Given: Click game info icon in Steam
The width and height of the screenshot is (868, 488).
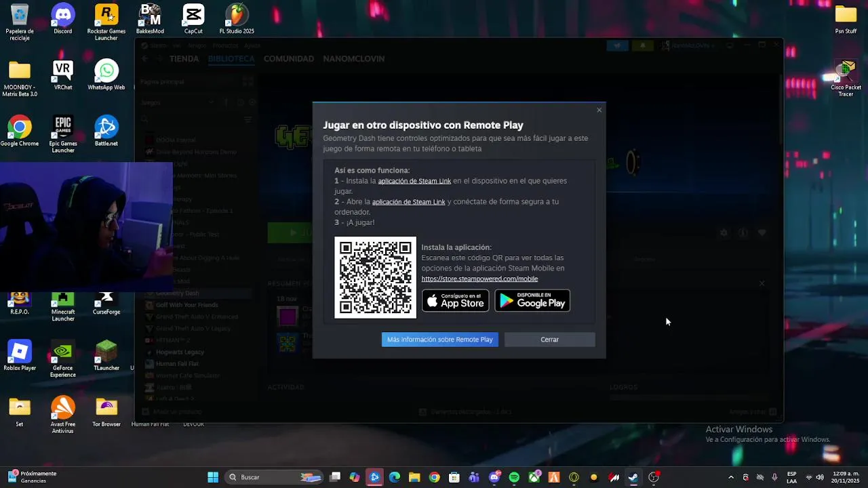Looking at the screenshot, I should pos(743,232).
